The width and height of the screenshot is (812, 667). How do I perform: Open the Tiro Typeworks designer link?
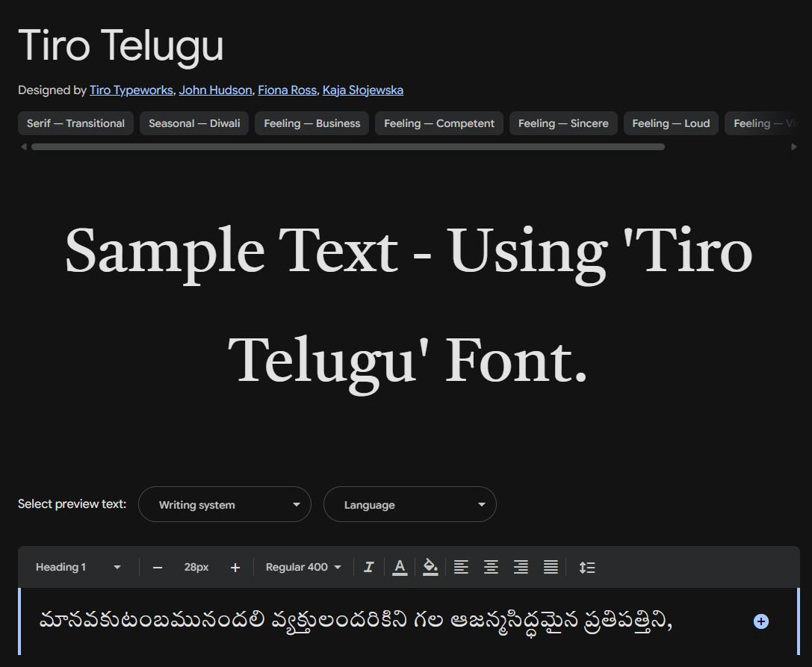pos(131,90)
